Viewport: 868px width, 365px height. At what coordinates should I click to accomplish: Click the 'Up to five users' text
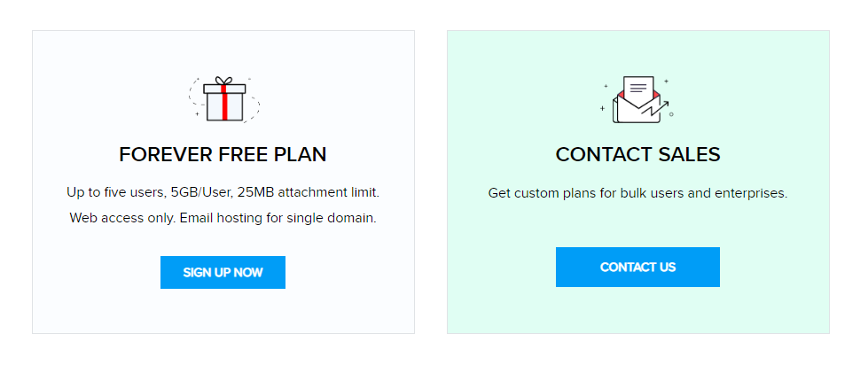115,193
